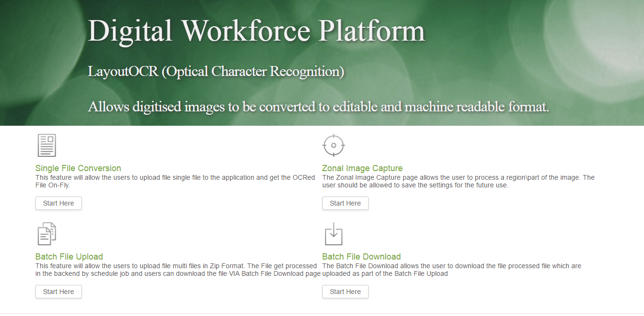Click the Digital Workforce Platform title
This screenshot has height=316, width=644.
click(256, 31)
